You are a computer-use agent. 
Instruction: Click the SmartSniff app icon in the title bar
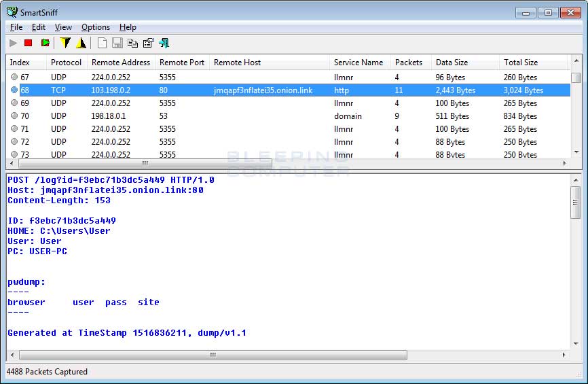[x=12, y=12]
